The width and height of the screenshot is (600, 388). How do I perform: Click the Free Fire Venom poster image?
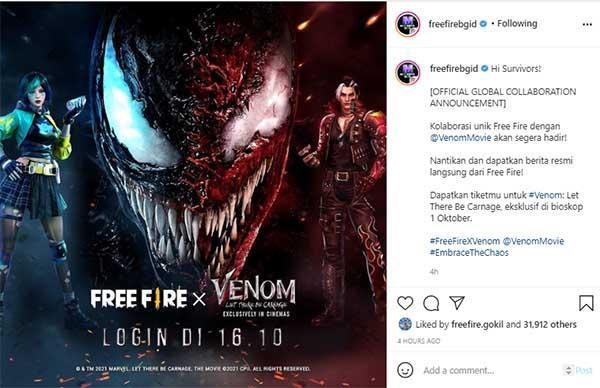pyautogui.click(x=193, y=194)
